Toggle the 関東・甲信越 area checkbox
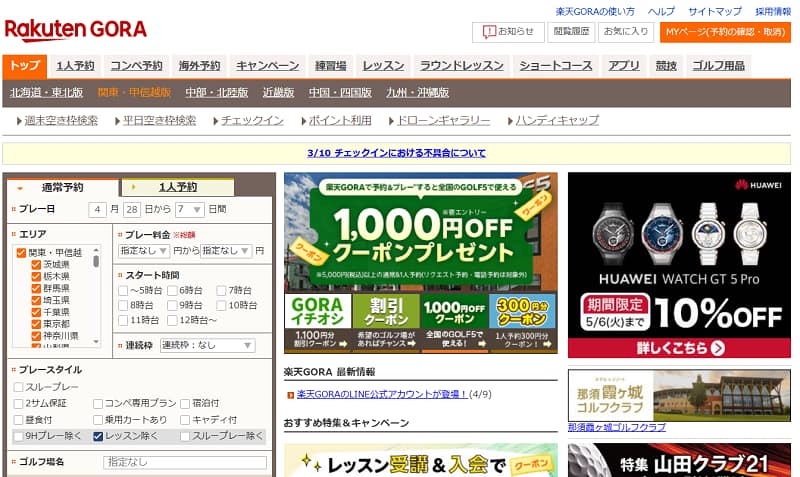The width and height of the screenshot is (800, 477). 21,253
